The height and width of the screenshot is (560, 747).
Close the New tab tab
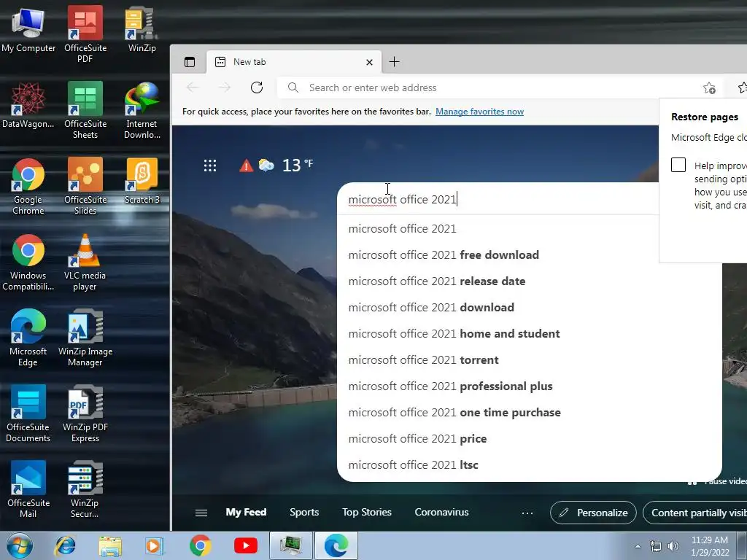click(x=369, y=63)
